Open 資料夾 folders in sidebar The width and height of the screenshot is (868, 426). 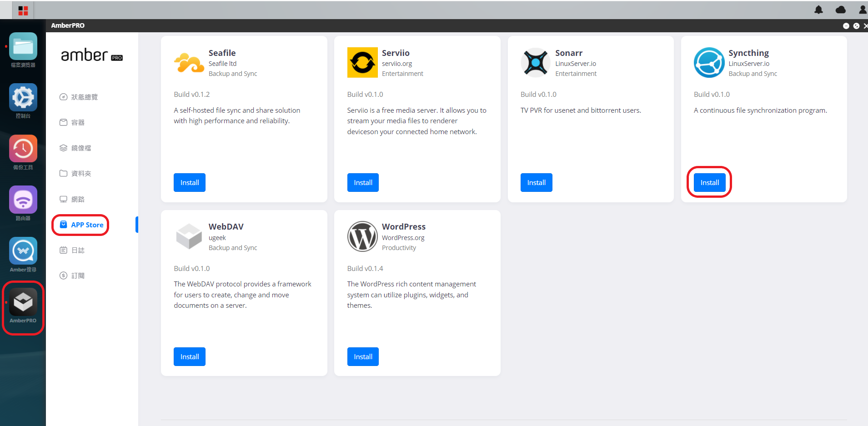75,173
